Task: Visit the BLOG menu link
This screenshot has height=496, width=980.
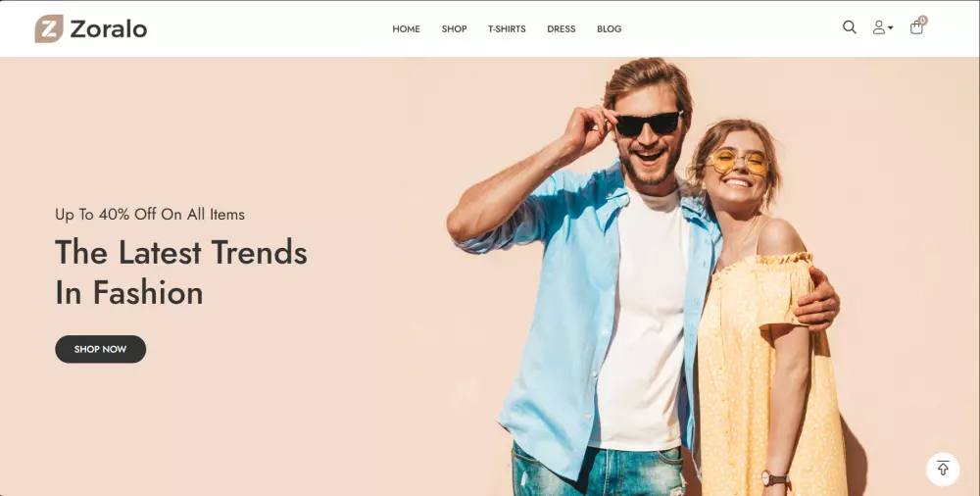Action: pos(609,28)
